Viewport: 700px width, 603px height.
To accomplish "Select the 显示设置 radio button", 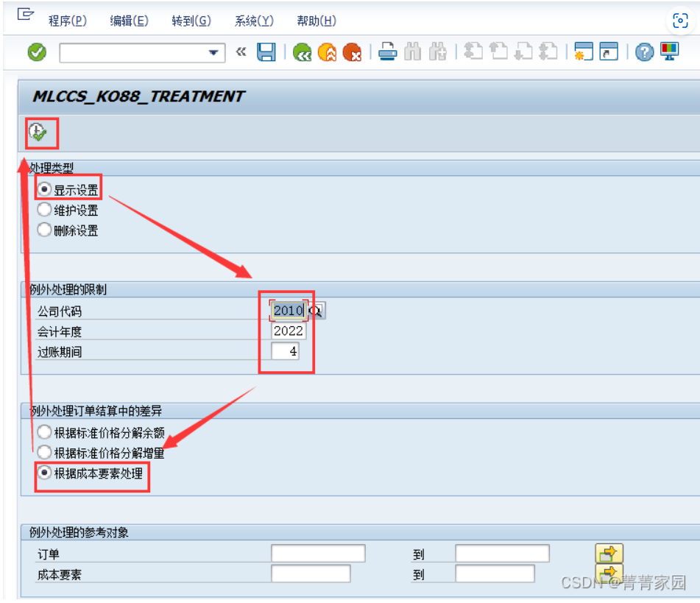I will tap(44, 189).
